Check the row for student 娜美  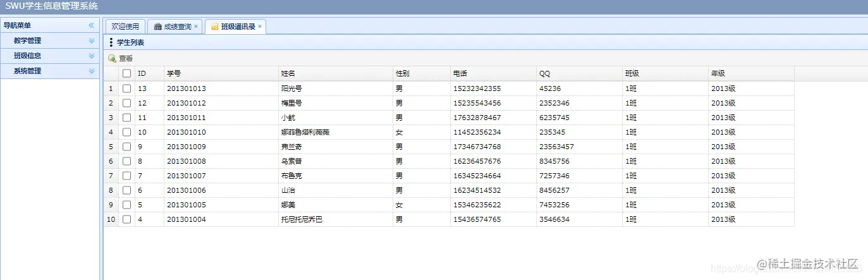pyautogui.click(x=126, y=205)
